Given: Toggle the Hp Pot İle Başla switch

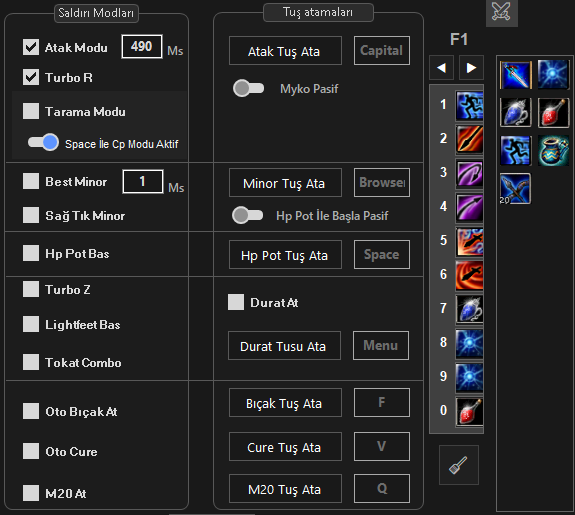Looking at the screenshot, I should coord(248,215).
